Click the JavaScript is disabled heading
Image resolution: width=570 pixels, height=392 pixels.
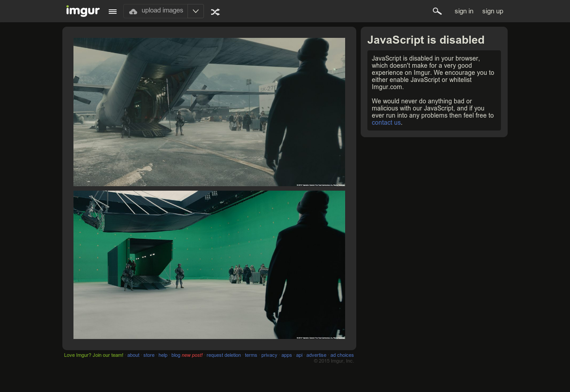pyautogui.click(x=426, y=40)
